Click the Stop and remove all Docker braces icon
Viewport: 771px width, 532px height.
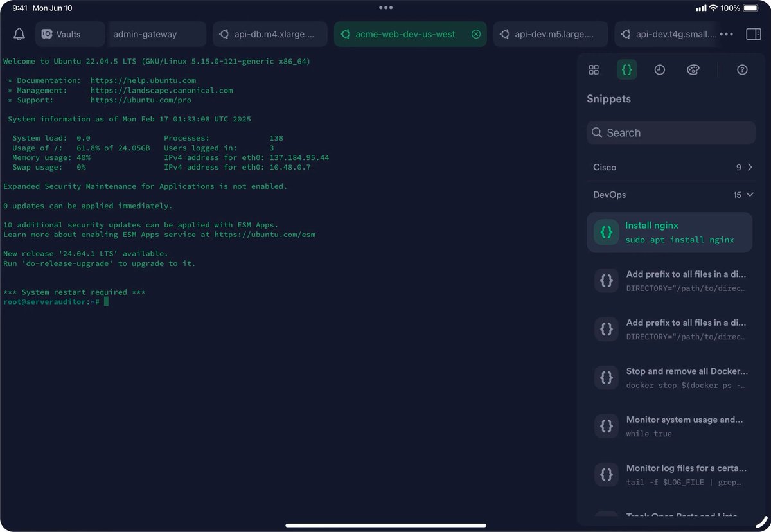click(x=607, y=378)
